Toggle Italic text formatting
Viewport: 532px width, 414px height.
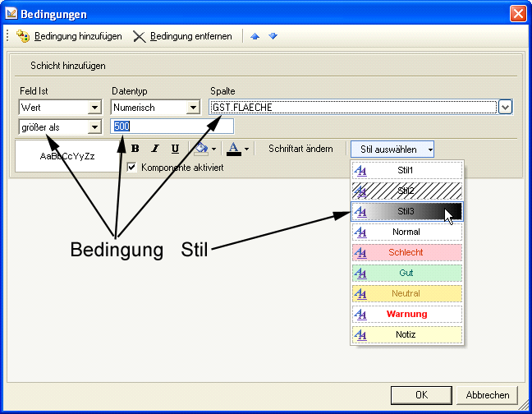(x=155, y=149)
